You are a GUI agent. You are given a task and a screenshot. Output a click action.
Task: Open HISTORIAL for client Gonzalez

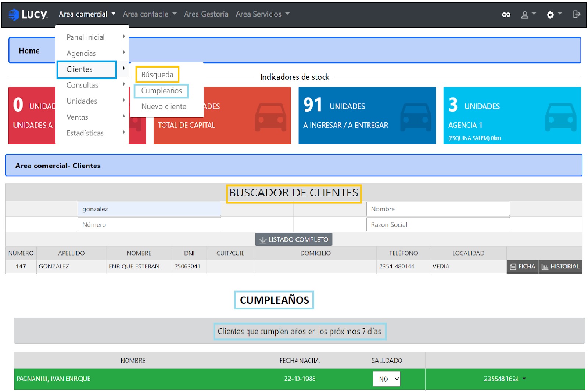pos(560,267)
